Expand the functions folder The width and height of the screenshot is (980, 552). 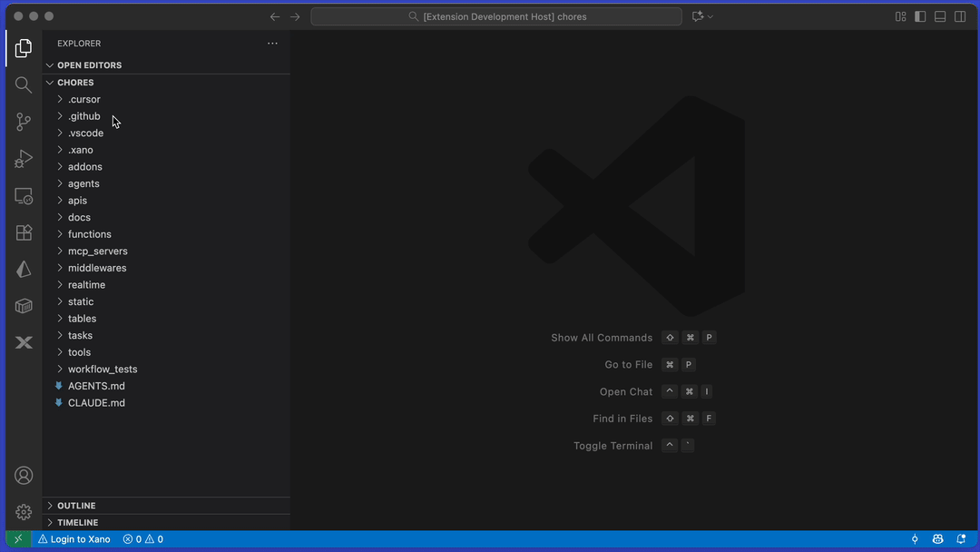(166, 234)
